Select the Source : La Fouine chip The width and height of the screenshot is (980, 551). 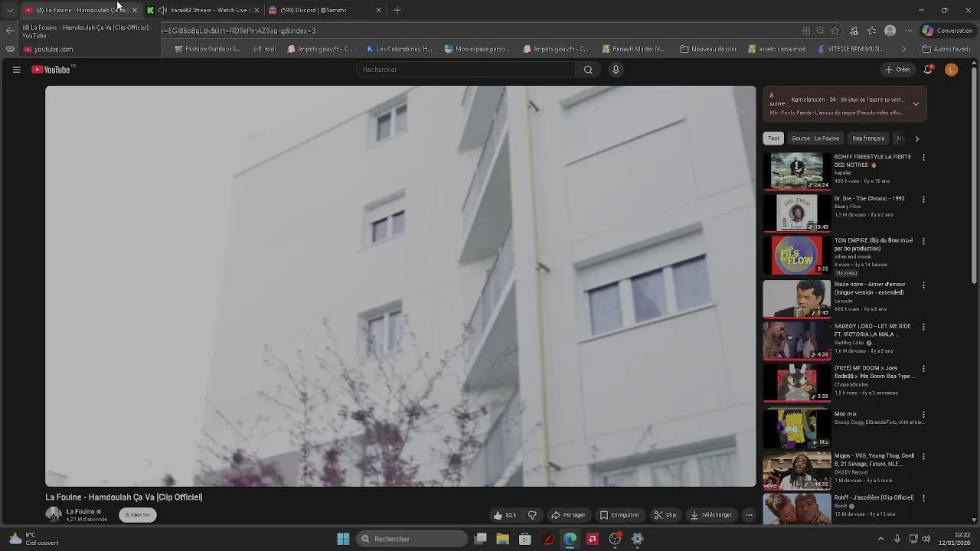[815, 139]
